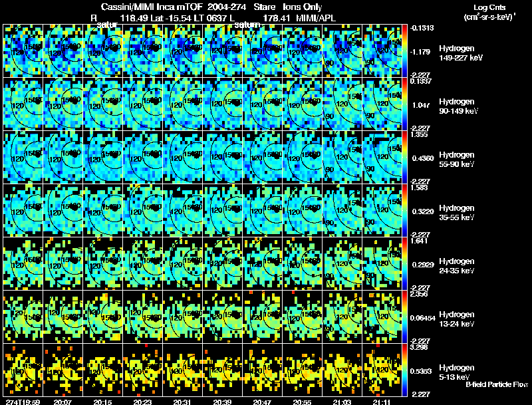Click the '1.047' color scale value

pos(421,105)
